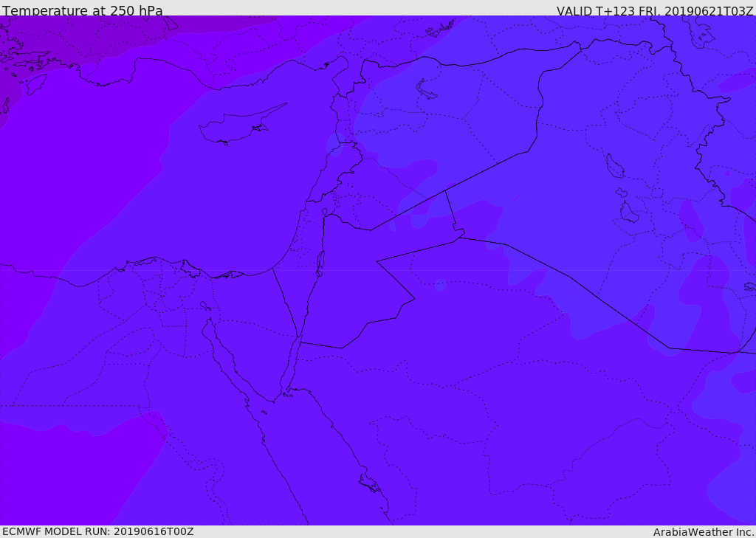The image size is (756, 538).
Task: Click the 'ArabiaWeather Inc.' credit text
Action: 704,532
